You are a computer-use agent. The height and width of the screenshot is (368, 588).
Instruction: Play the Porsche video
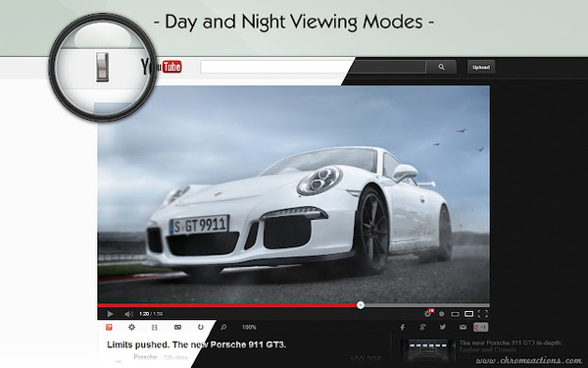(110, 314)
